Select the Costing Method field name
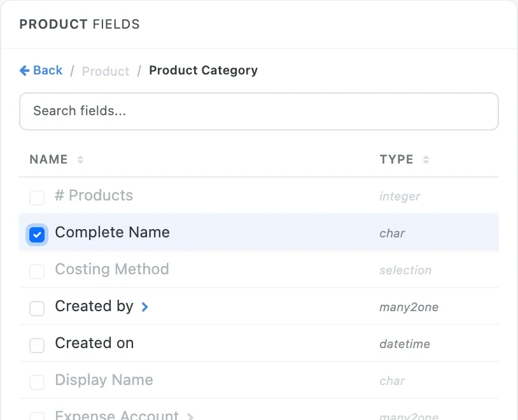Screen dimensions: 518x420 click(x=112, y=269)
